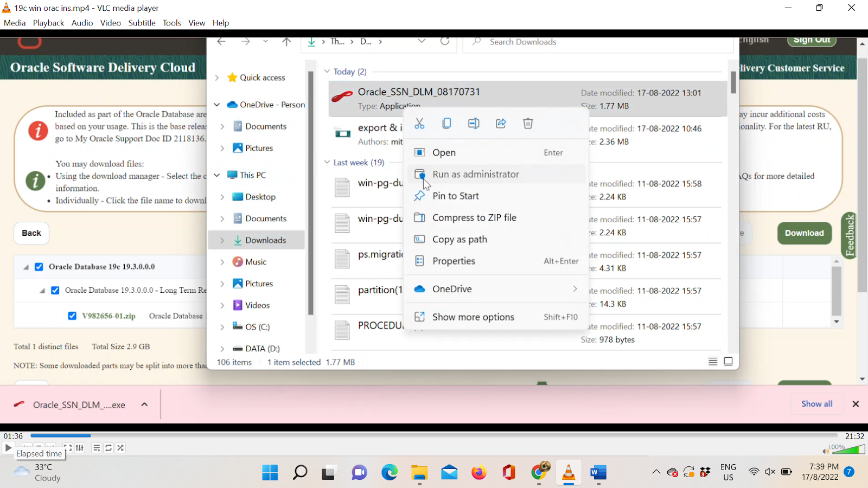The height and width of the screenshot is (488, 868).
Task: Open the address bar history dropdown
Action: click(422, 42)
